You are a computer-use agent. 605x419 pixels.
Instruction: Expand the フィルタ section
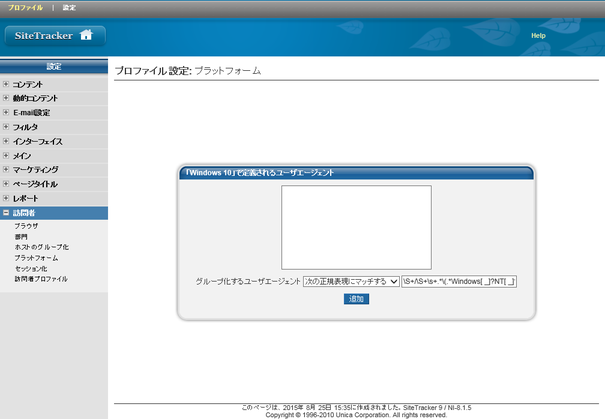[x=6, y=127]
